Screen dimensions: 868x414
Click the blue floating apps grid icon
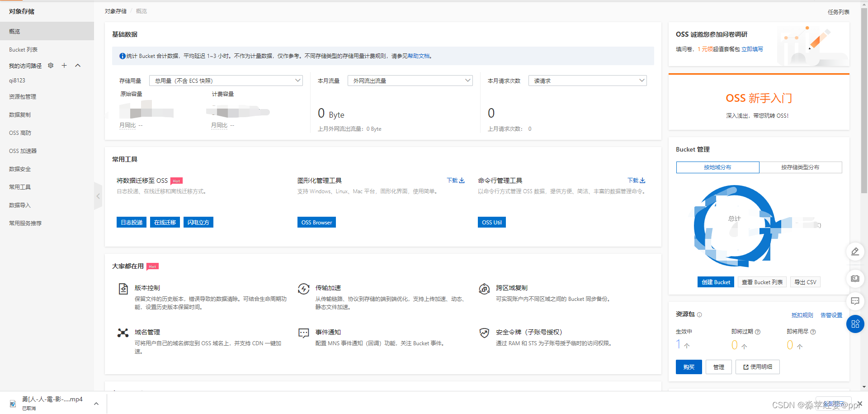click(x=855, y=324)
